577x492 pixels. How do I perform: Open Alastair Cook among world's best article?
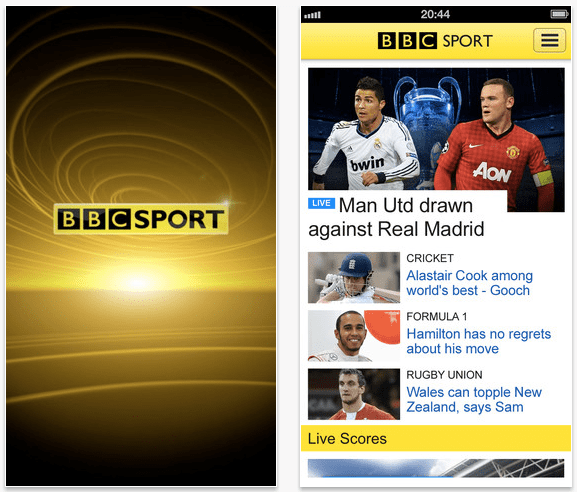(x=470, y=283)
